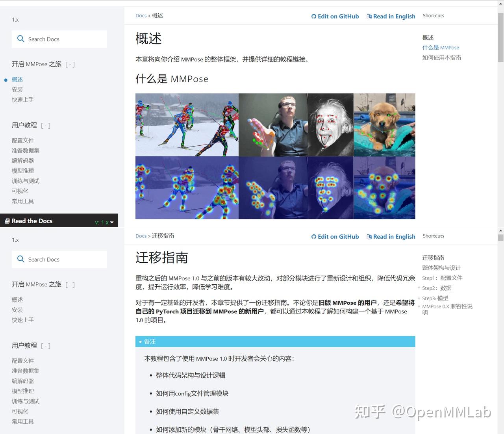Collapse the 开启 MMPose 之旅 section

[70, 64]
